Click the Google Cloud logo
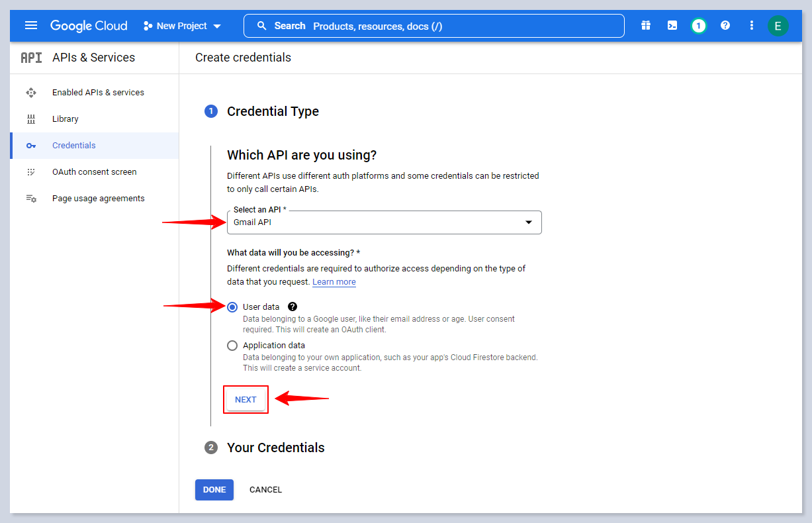The width and height of the screenshot is (812, 523). pyautogui.click(x=89, y=26)
